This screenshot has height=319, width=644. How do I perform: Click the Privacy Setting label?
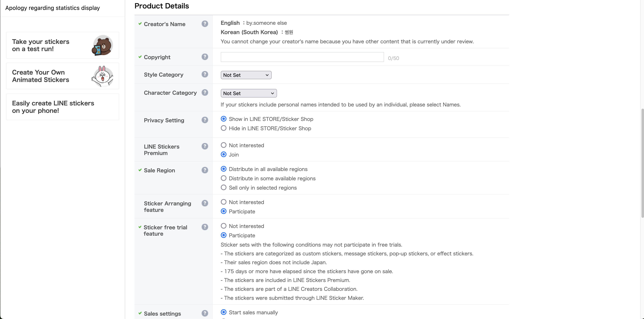pyautogui.click(x=164, y=120)
